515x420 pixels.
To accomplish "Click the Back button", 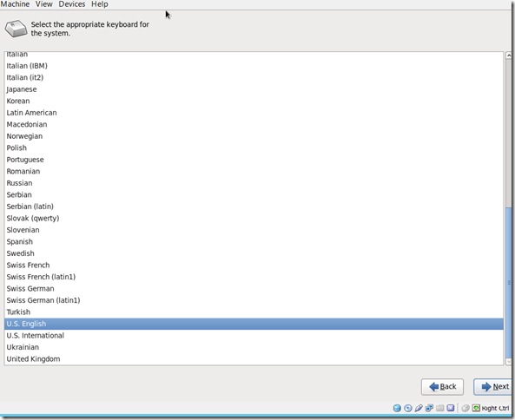I will click(442, 387).
